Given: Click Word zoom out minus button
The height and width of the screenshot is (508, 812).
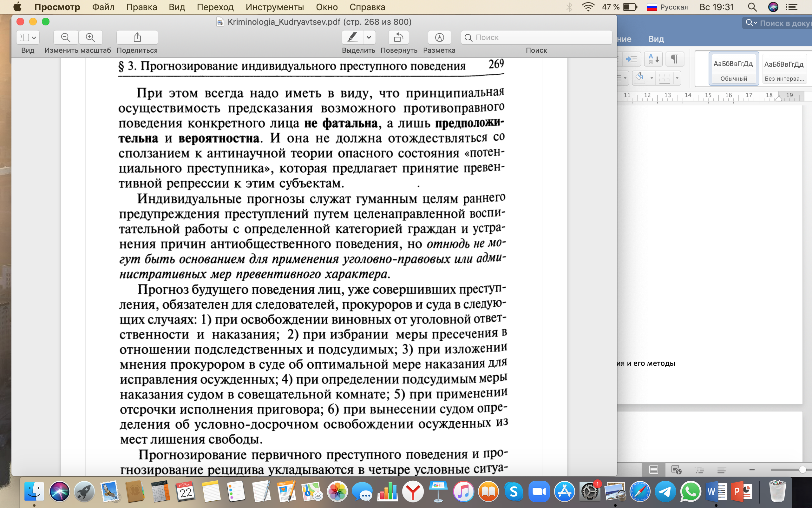Looking at the screenshot, I should pos(752,470).
